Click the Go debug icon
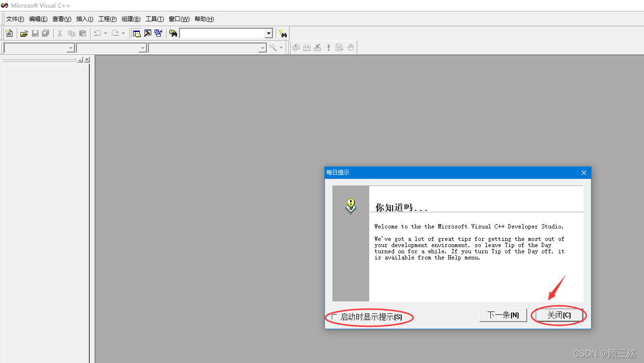 point(340,48)
